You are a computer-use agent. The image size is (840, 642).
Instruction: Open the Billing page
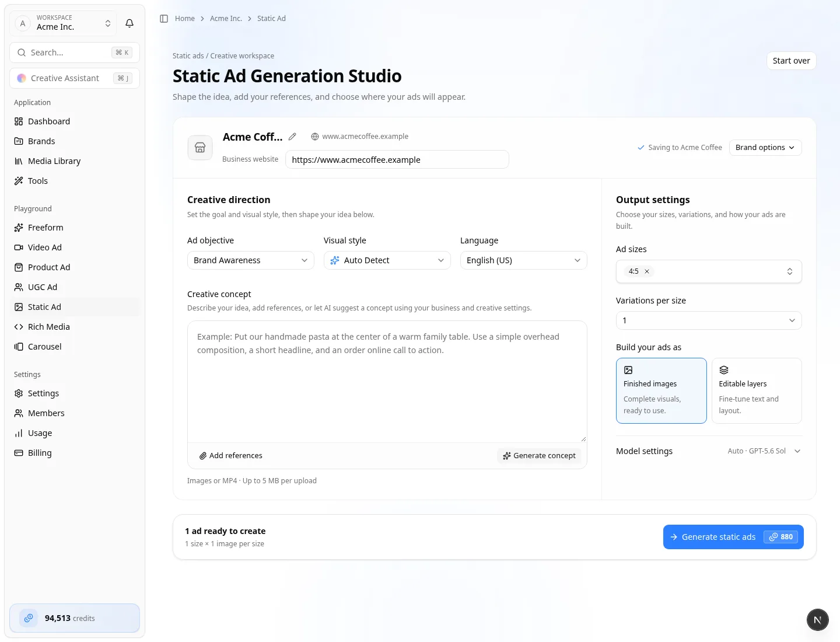pyautogui.click(x=75, y=453)
